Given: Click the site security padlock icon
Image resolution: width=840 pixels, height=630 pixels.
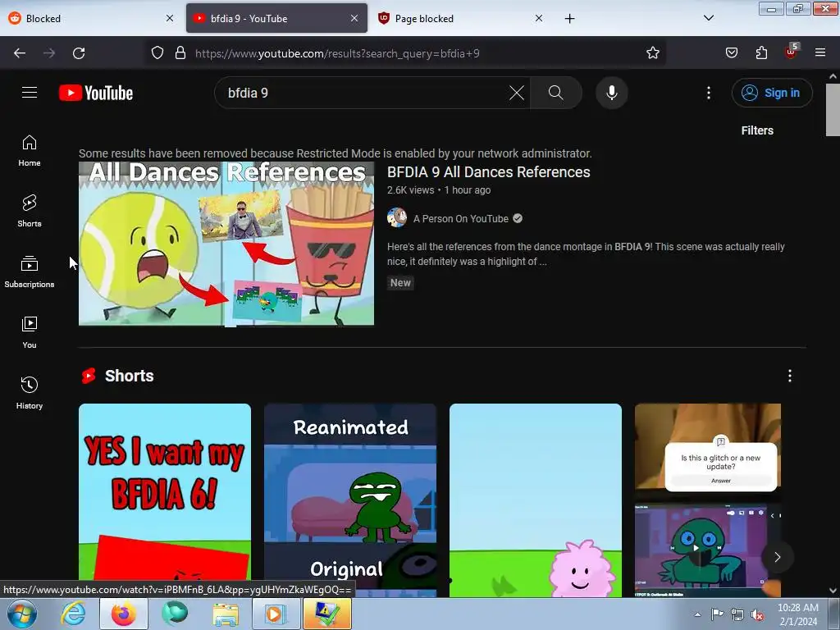Looking at the screenshot, I should (180, 53).
